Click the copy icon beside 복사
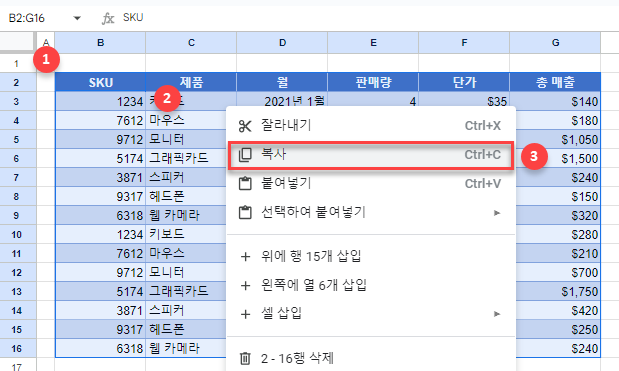 tap(245, 155)
